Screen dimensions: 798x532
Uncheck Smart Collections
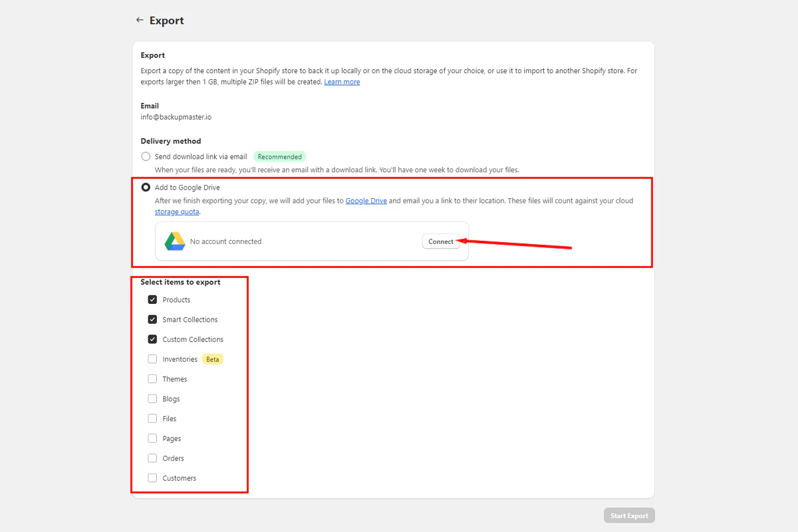tap(152, 319)
